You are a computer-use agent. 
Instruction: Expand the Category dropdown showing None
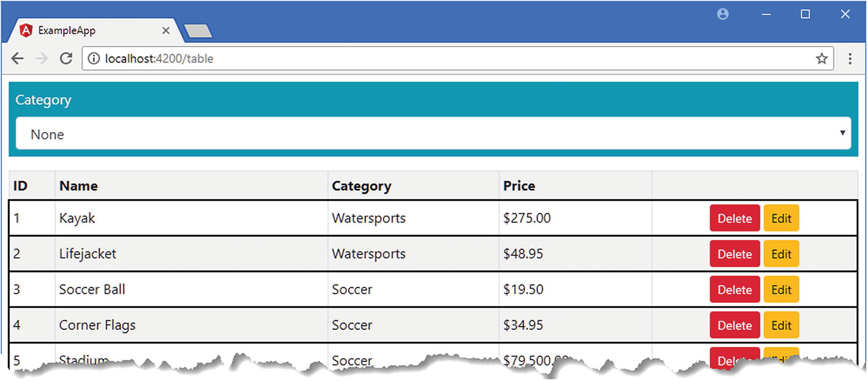click(x=433, y=134)
